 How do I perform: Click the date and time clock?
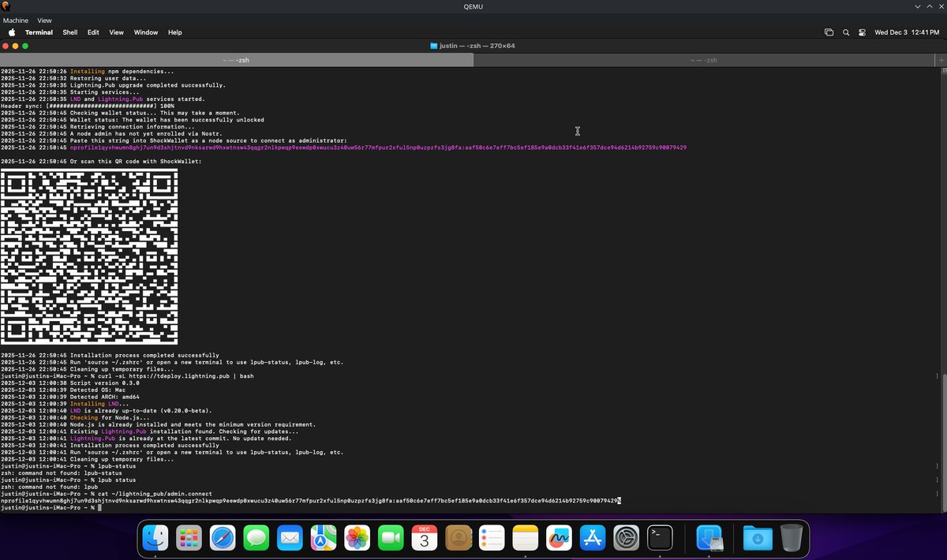point(906,32)
